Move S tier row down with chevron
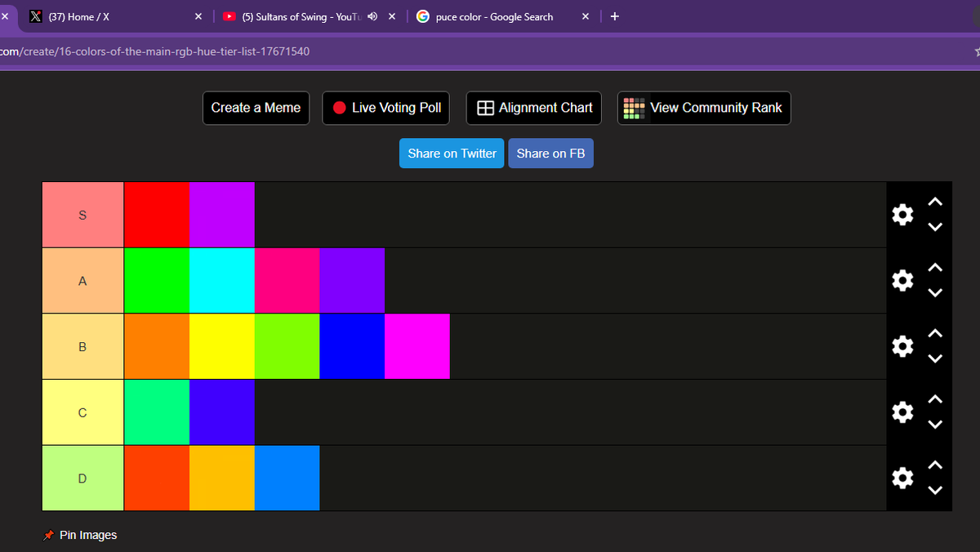The height and width of the screenshot is (552, 980). click(x=936, y=227)
